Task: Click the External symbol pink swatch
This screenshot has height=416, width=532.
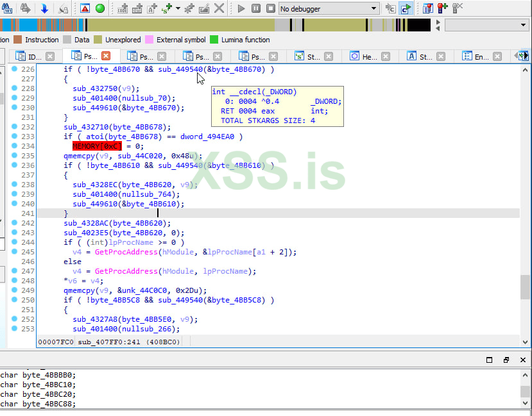Action: click(x=149, y=40)
